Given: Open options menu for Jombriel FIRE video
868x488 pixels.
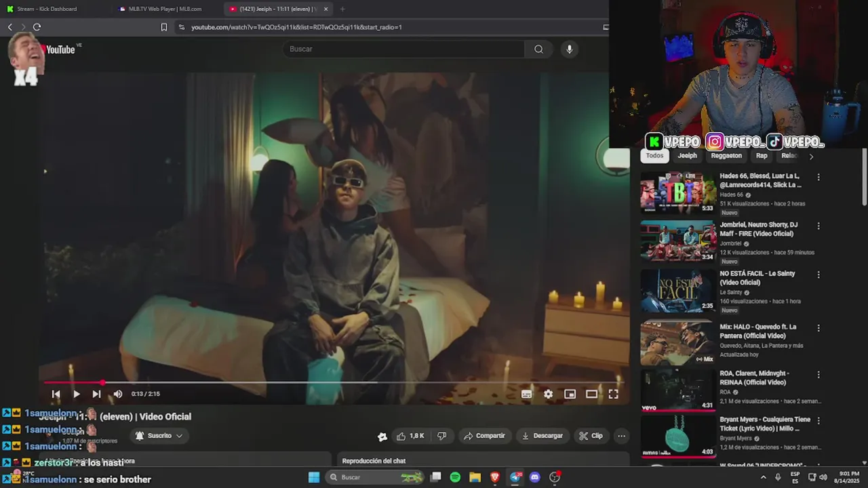Looking at the screenshot, I should coord(818,226).
